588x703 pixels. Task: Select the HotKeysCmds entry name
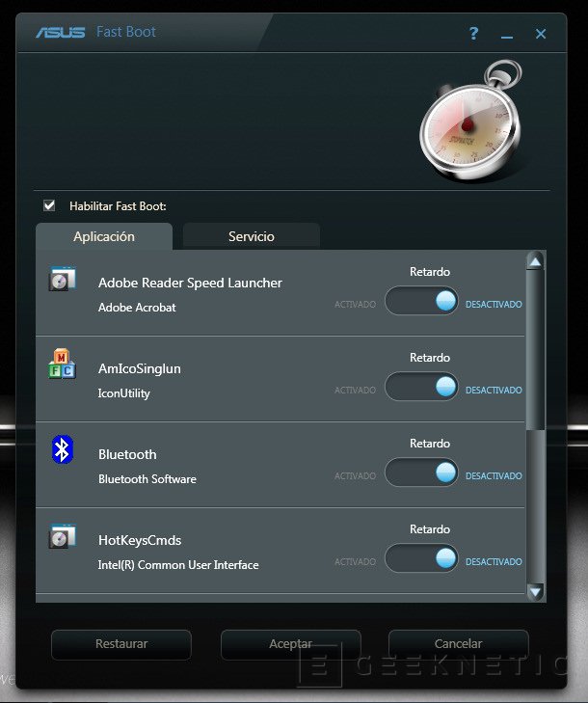[140, 540]
